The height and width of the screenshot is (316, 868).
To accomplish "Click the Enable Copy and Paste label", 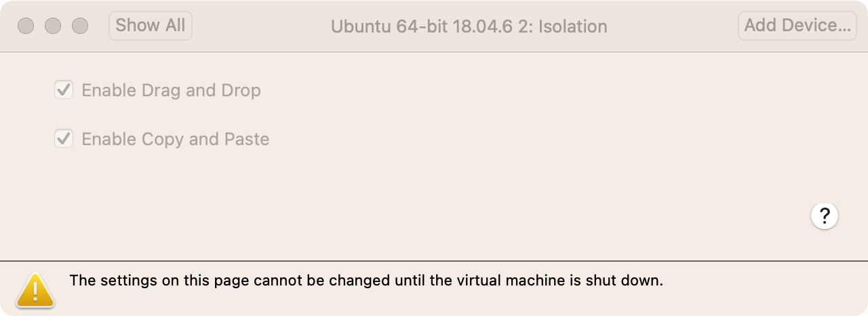I will coord(176,139).
